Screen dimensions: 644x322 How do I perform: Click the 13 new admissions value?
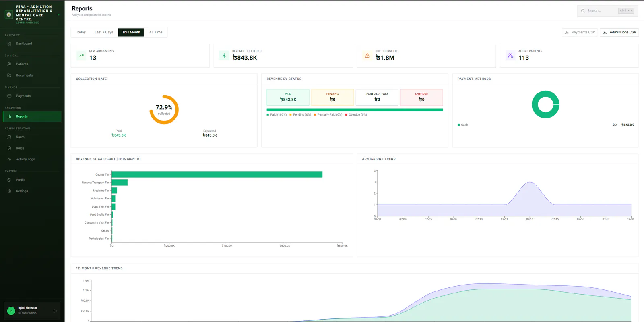93,58
